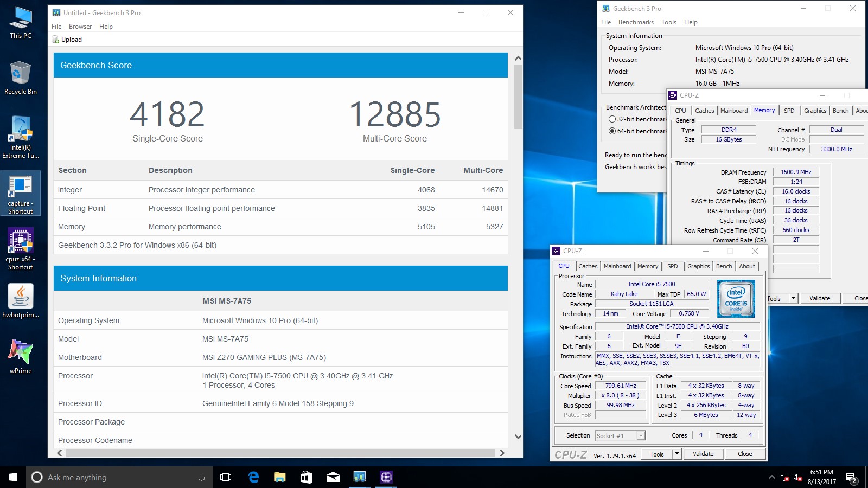Click Close button in front CPU-Z
868x488 pixels.
pos(745,454)
